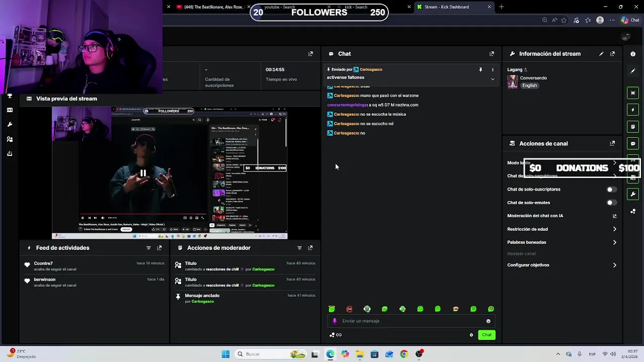Close the Stream - Kick Dashboard tab
The width and height of the screenshot is (644, 362).
click(x=489, y=7)
